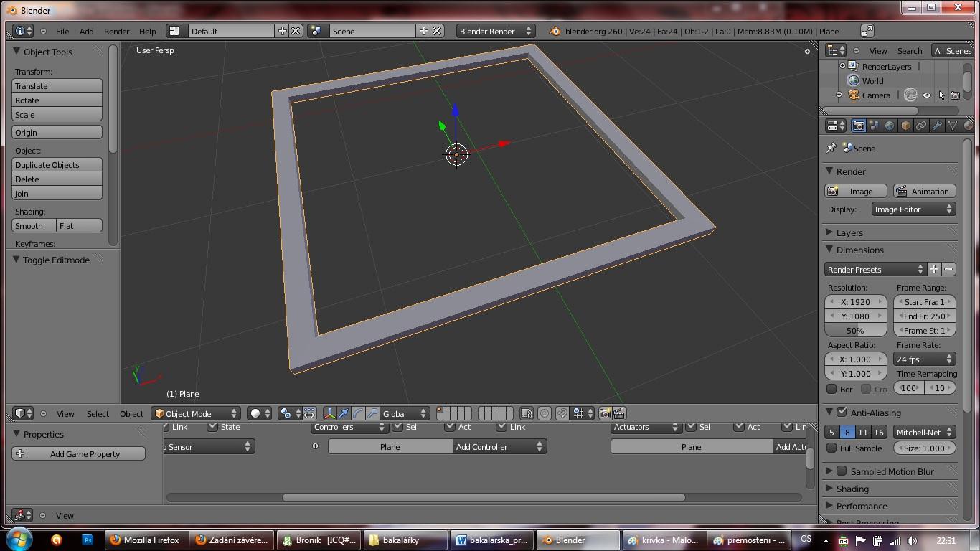Open the Blender Render engine dropdown

pos(496,31)
